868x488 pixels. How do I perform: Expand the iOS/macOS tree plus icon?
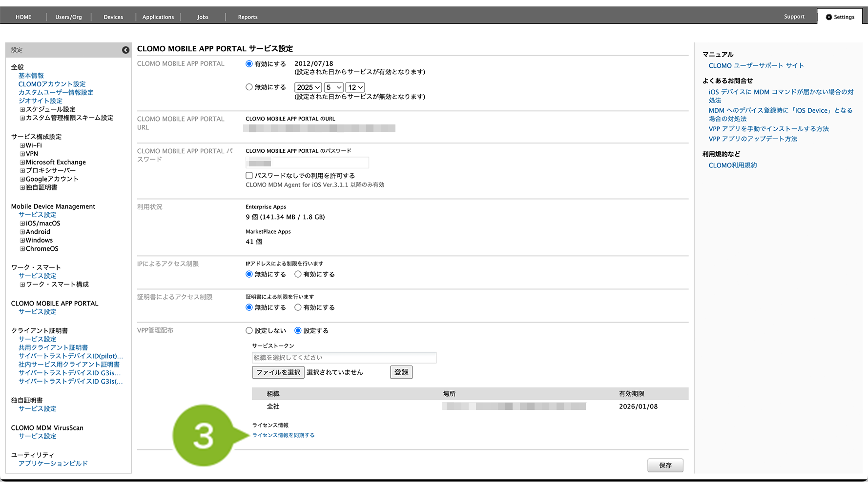click(22, 224)
